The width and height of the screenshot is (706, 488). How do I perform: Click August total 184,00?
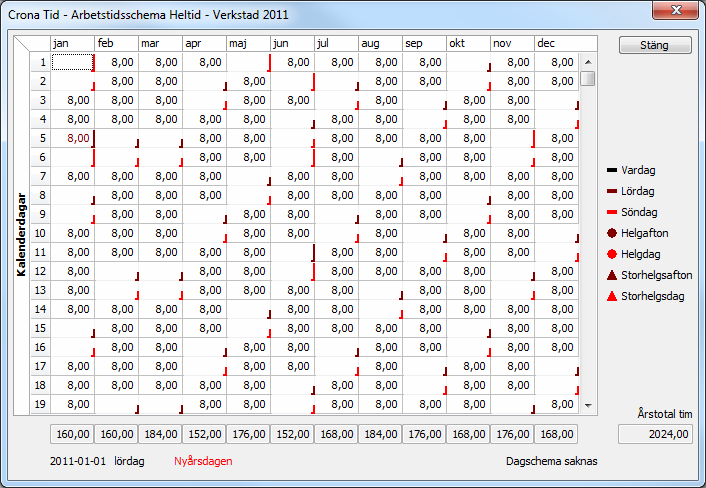coord(380,434)
